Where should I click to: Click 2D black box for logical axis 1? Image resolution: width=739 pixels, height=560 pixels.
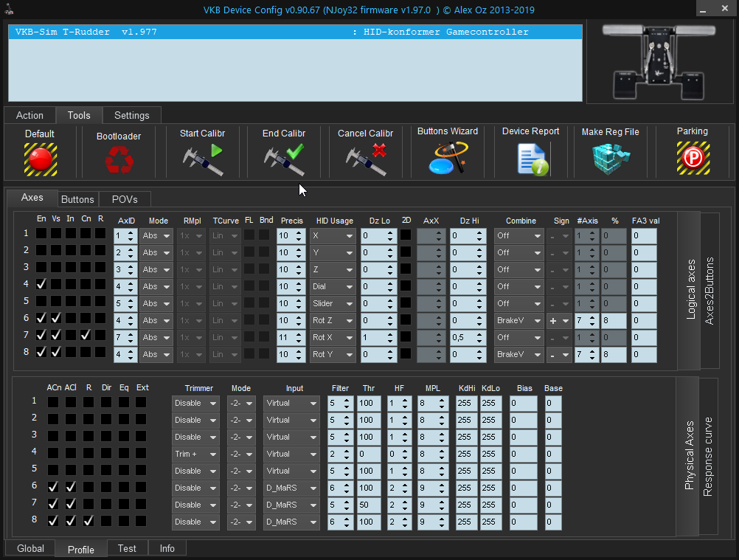[406, 235]
